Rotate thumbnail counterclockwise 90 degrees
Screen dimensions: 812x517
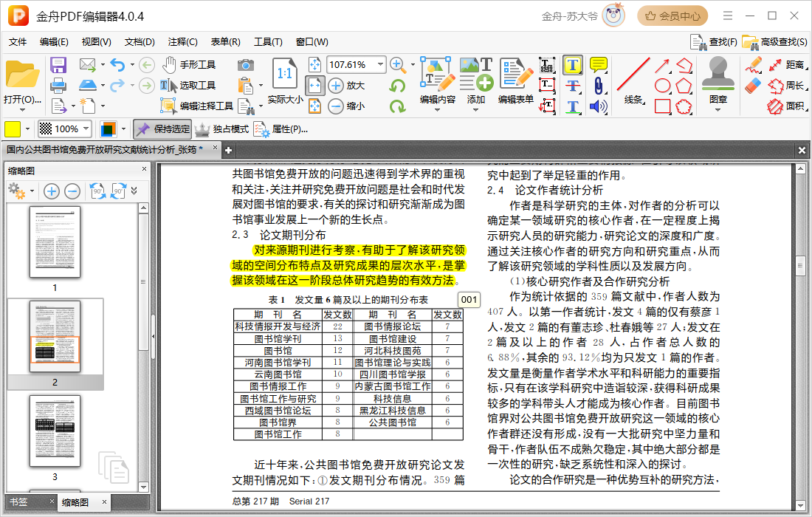[x=97, y=191]
